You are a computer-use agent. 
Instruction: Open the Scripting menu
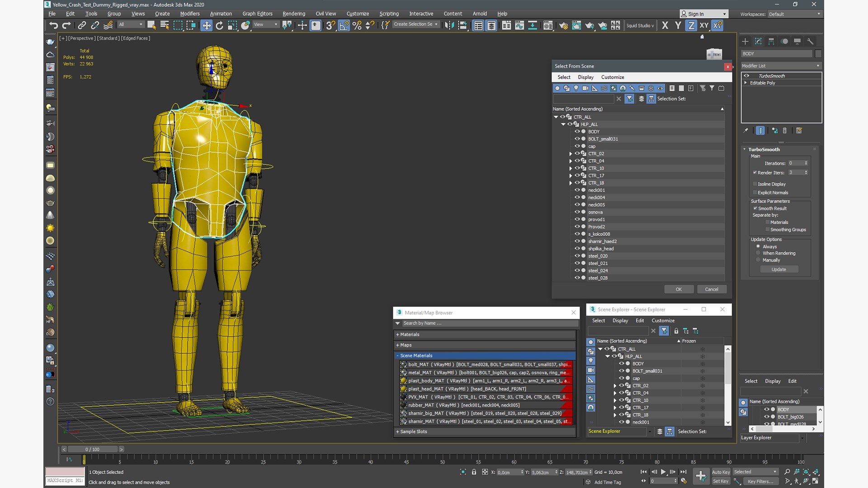[389, 14]
